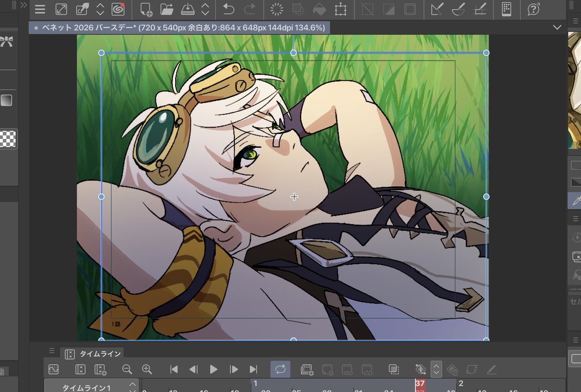Click the add keyframe diamond icon
581x392 pixels.
tap(420, 369)
